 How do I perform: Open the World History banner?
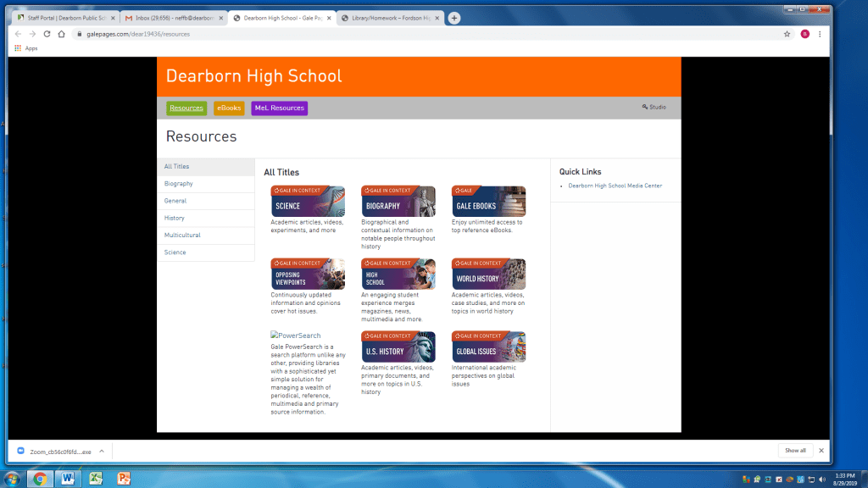tap(488, 274)
